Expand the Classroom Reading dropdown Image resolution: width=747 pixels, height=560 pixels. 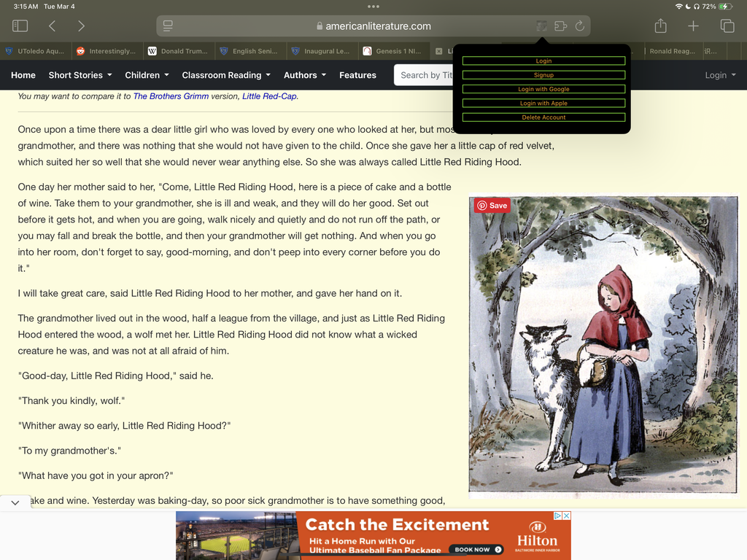[x=226, y=75]
